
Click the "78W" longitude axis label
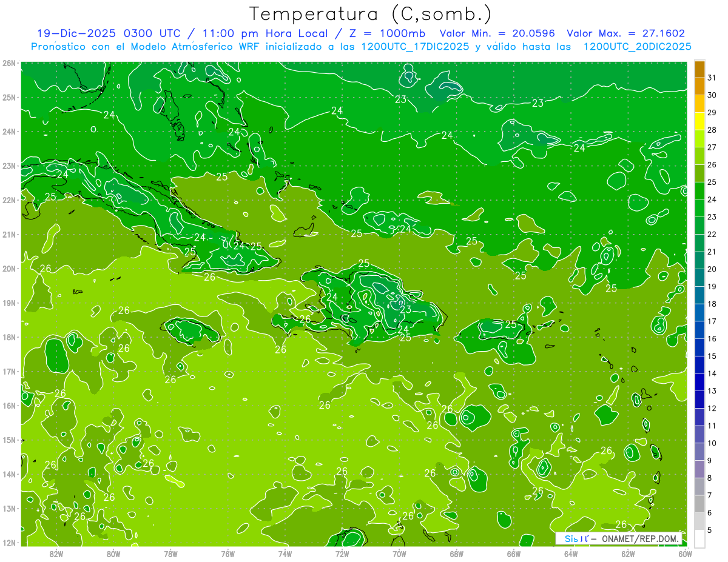170,554
